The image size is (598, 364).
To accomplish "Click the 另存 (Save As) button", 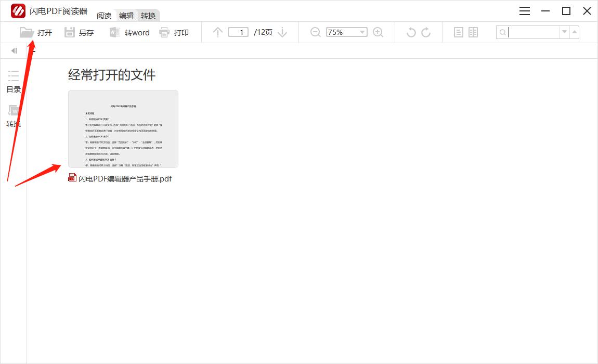I will 79,32.
